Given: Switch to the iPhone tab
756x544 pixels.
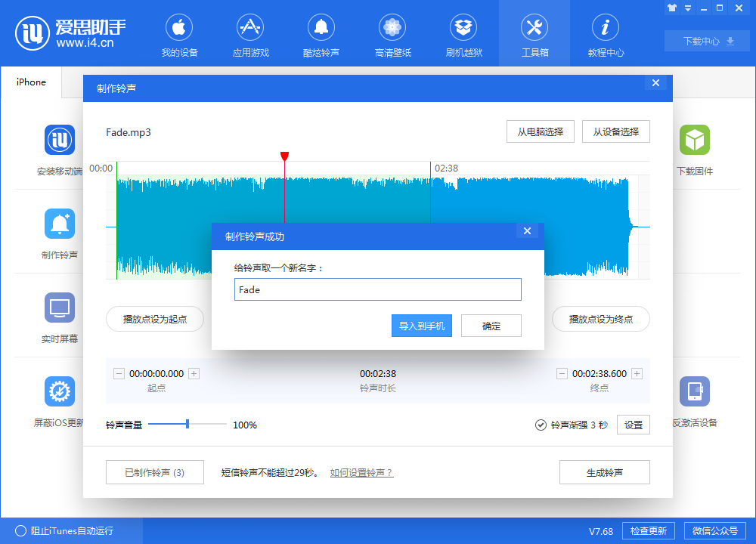Looking at the screenshot, I should click(x=30, y=82).
